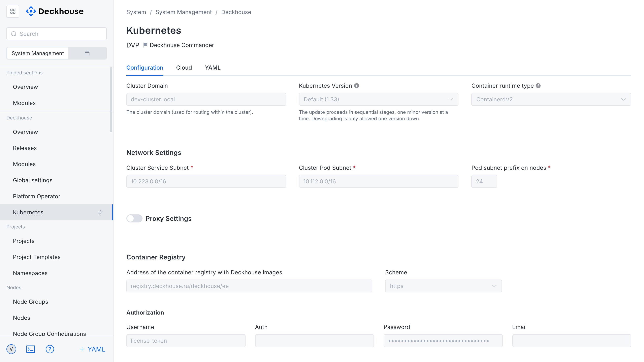644x362 pixels.
Task: Open Project Templates in sidebar
Action: (57, 257)
